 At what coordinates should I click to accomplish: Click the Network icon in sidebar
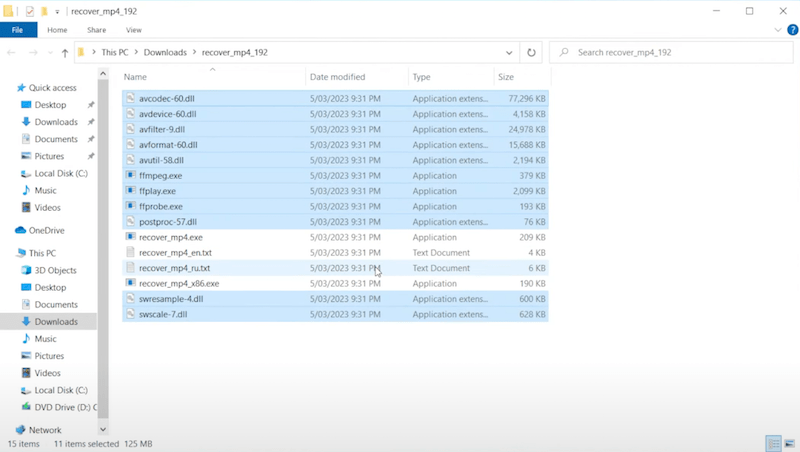[20, 430]
